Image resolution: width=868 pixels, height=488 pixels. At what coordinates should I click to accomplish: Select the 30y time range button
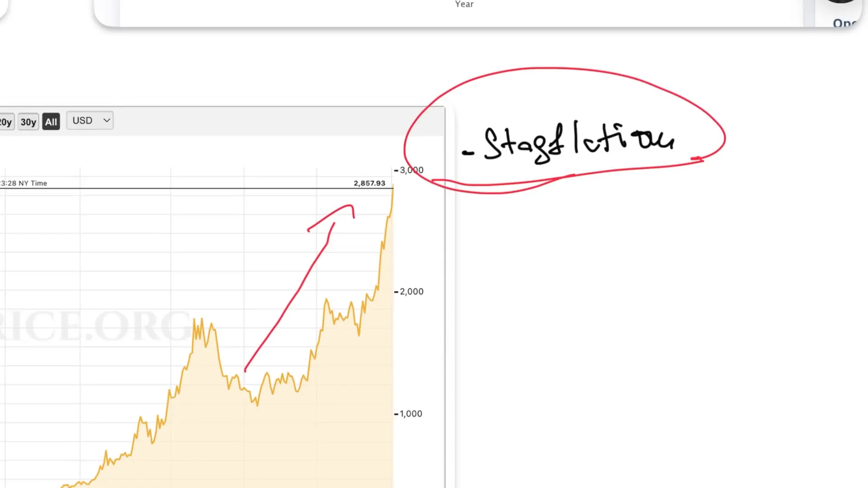coord(28,122)
